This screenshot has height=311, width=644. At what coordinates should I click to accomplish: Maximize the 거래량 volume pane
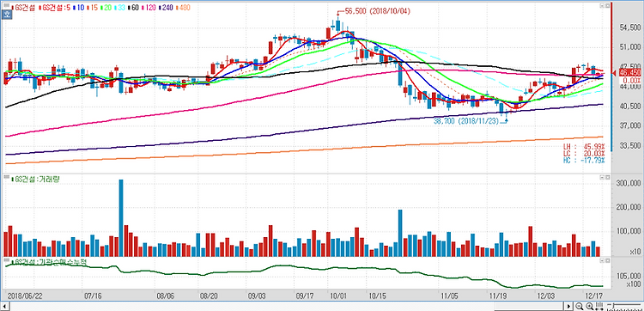(x=602, y=178)
